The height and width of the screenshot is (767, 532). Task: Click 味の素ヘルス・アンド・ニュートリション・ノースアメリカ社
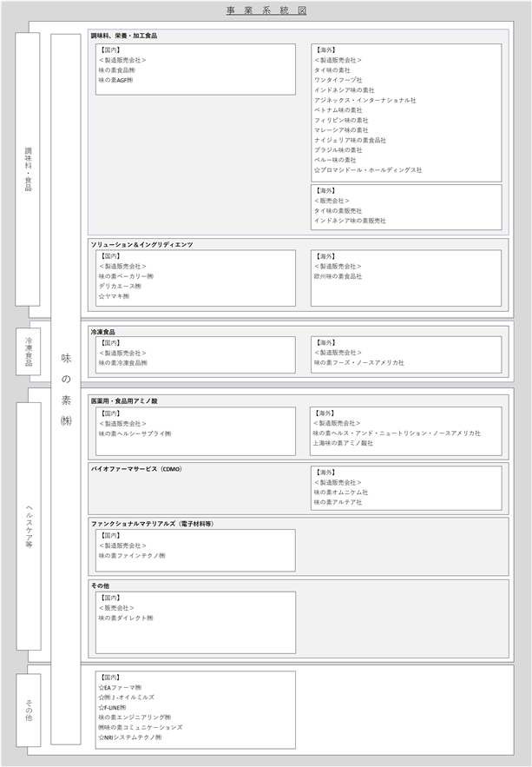click(397, 433)
